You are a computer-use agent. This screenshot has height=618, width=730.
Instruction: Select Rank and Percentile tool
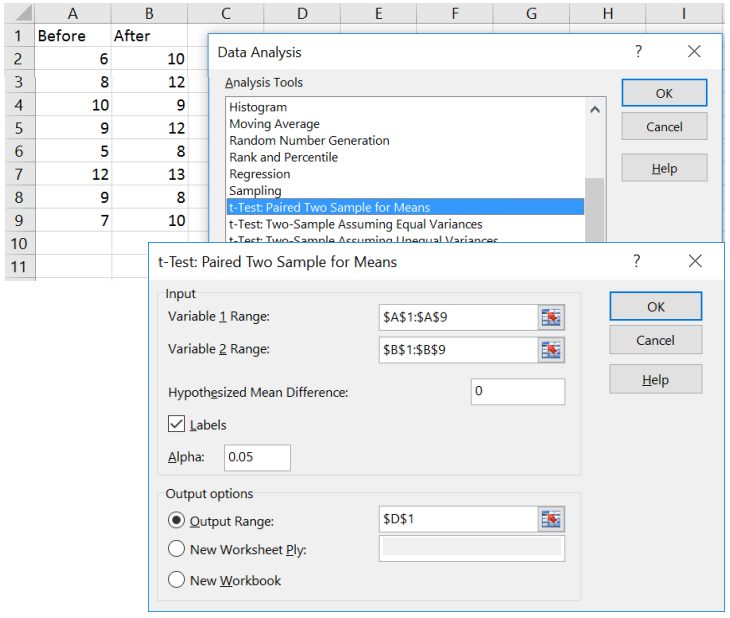[405, 157]
